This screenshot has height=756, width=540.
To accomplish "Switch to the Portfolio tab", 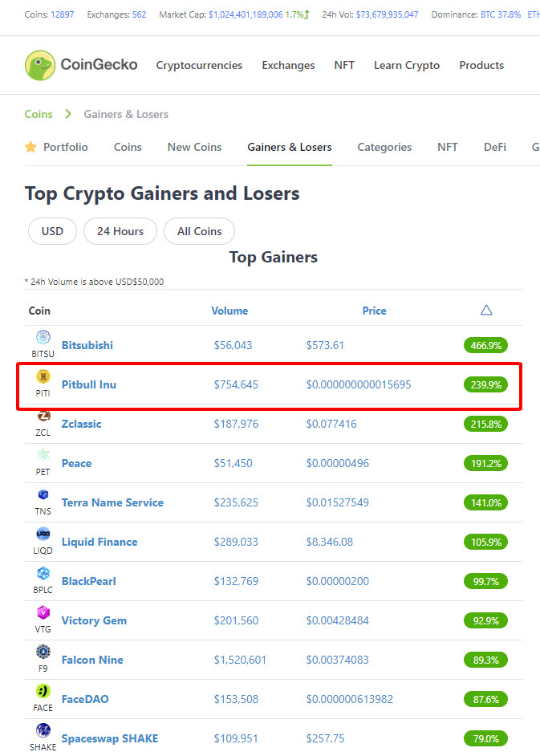I will pyautogui.click(x=66, y=147).
